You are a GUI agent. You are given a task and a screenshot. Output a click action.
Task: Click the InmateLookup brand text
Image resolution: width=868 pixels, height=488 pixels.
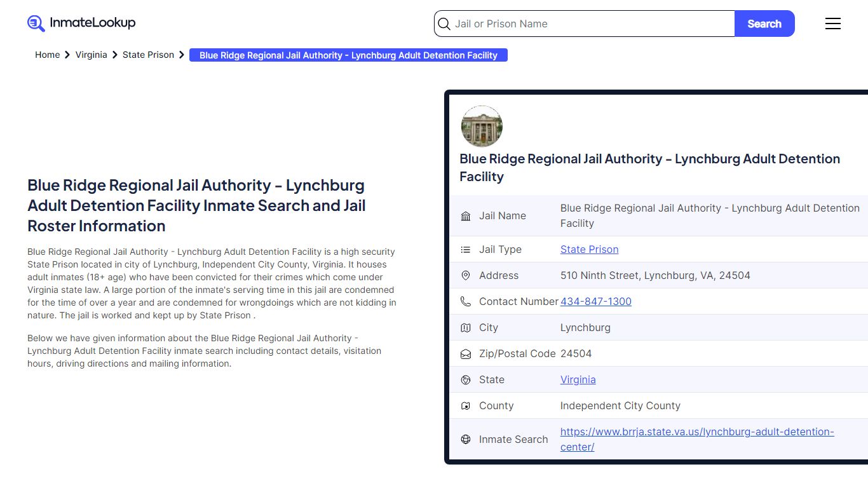[x=93, y=23]
